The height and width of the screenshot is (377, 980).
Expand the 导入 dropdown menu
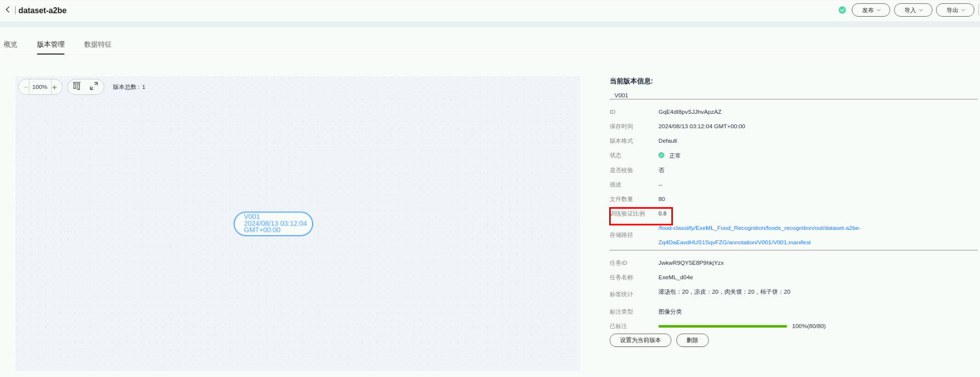[x=913, y=10]
